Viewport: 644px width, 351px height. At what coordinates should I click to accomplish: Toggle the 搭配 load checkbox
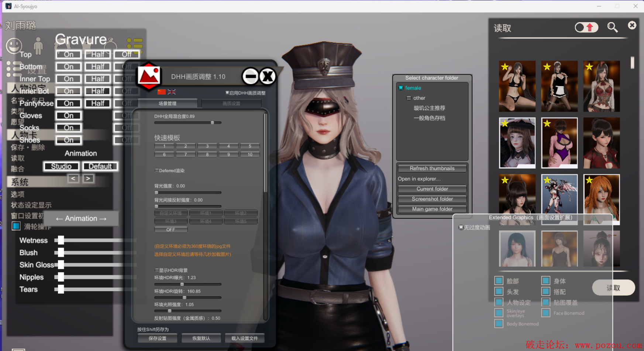coord(546,292)
